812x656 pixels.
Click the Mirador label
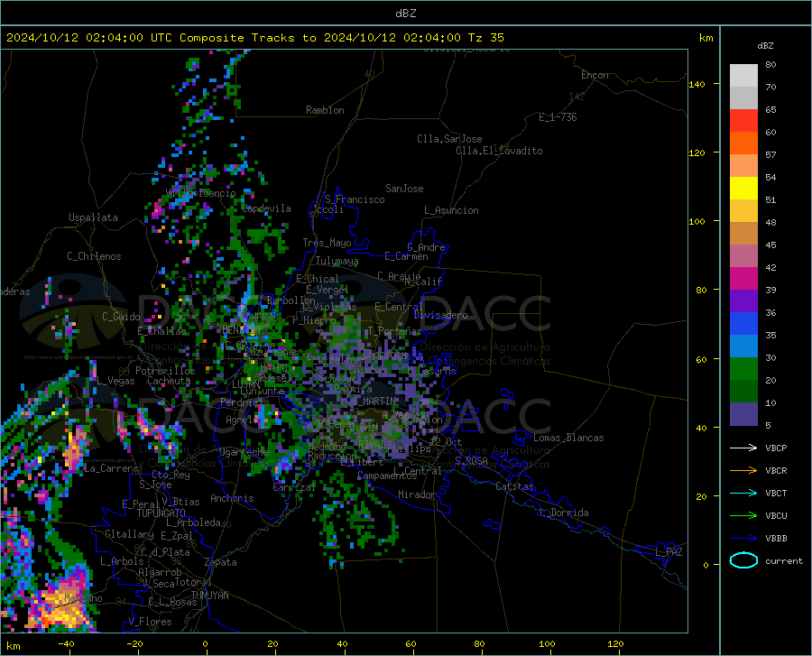[417, 494]
